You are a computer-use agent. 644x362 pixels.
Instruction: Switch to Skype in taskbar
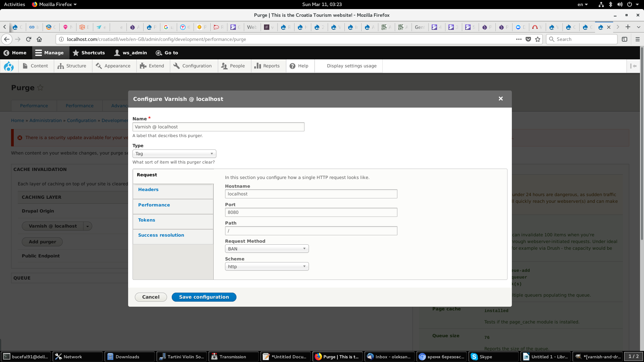[x=494, y=357]
